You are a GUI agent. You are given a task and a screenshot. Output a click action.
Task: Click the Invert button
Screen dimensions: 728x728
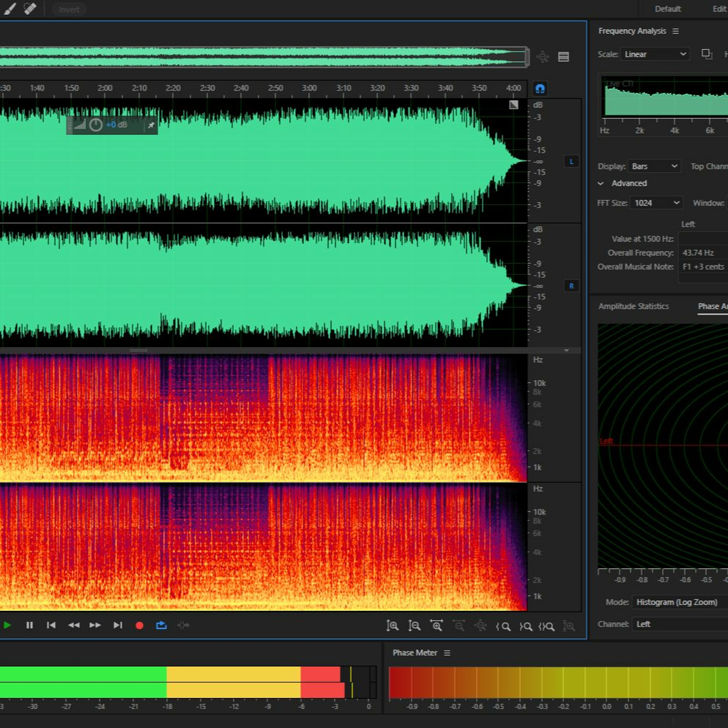[69, 9]
